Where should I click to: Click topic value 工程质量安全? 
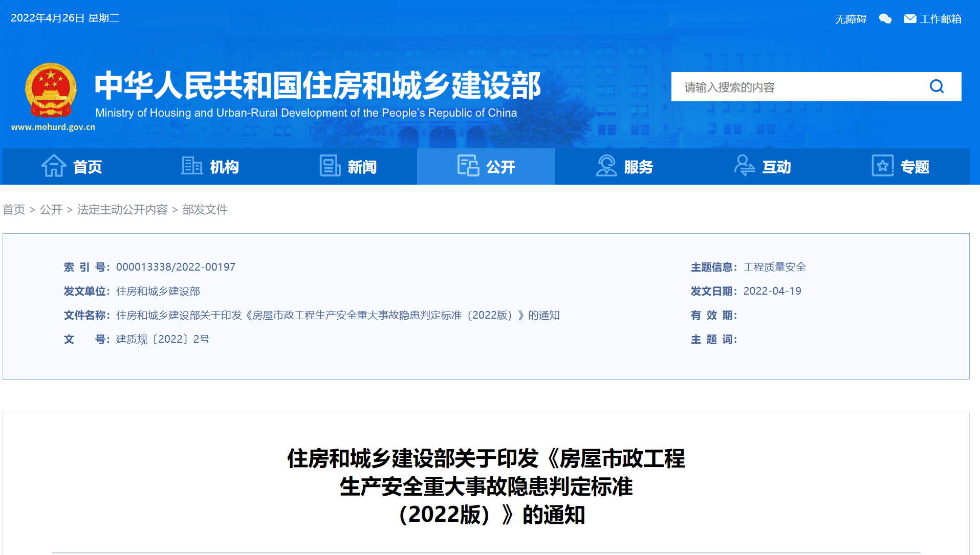click(x=775, y=268)
